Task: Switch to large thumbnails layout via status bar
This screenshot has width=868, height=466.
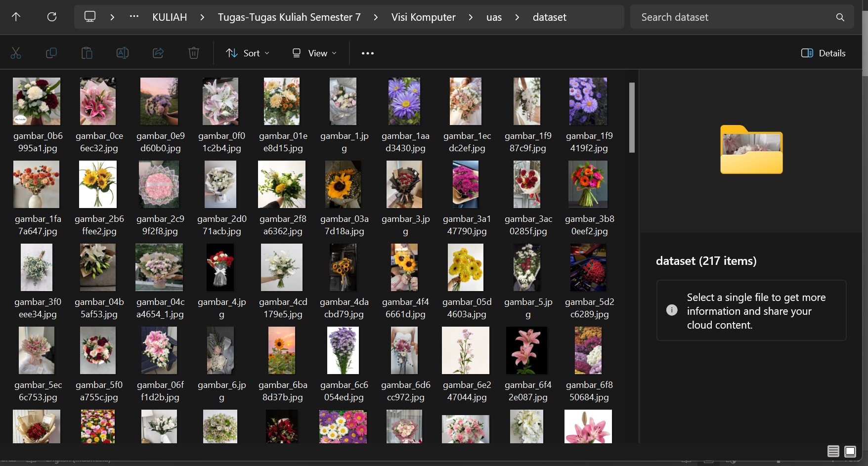Action: 851,451
